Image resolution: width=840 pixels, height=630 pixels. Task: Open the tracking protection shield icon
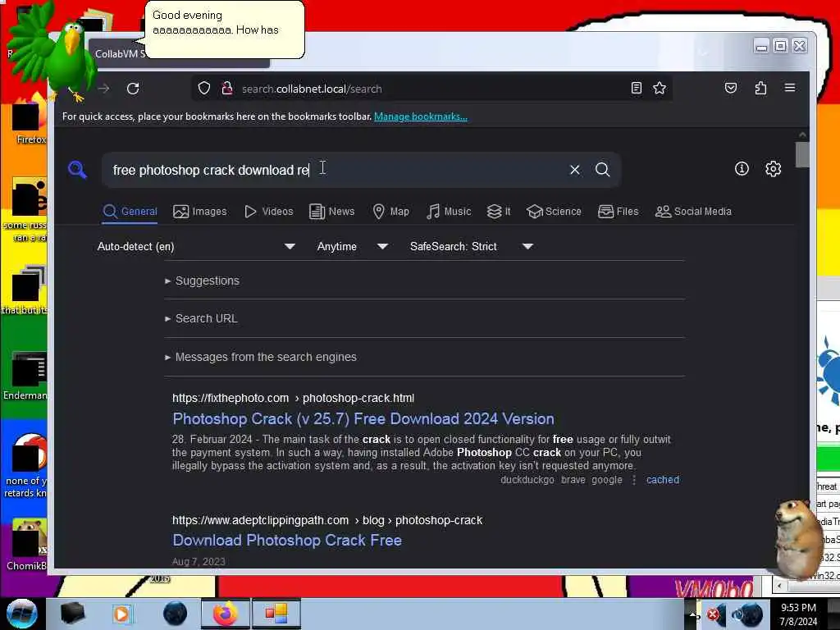(x=204, y=89)
